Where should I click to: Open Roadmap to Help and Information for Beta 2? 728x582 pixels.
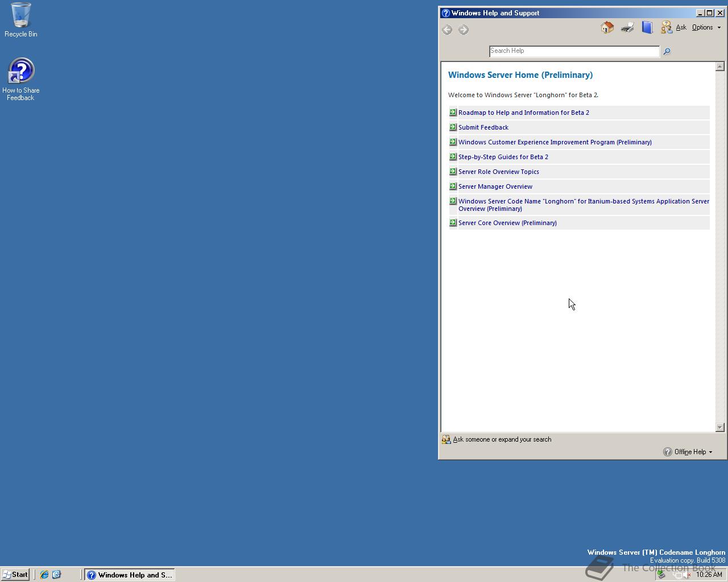524,113
